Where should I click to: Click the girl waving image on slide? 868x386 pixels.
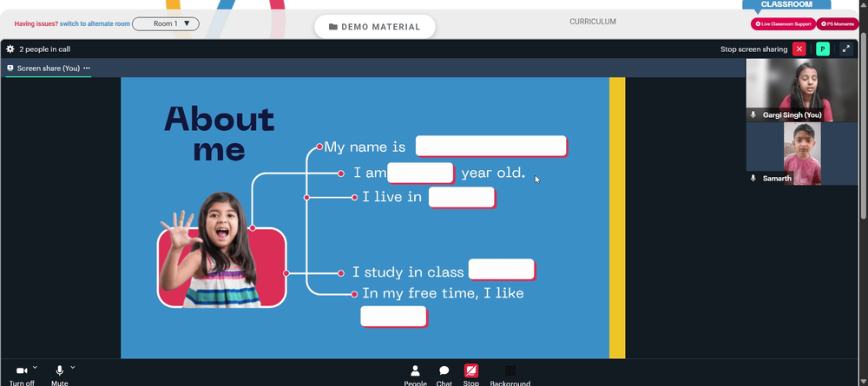[221, 250]
